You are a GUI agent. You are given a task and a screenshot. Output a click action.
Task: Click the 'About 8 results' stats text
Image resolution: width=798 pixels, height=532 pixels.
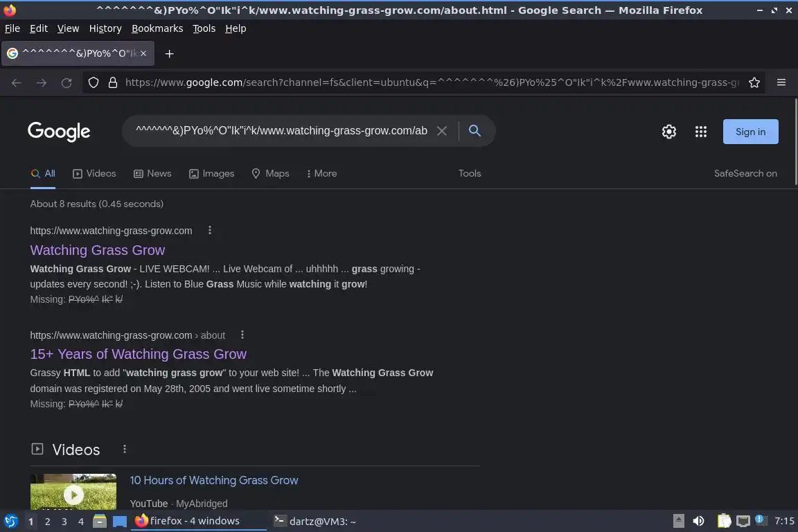(97, 204)
